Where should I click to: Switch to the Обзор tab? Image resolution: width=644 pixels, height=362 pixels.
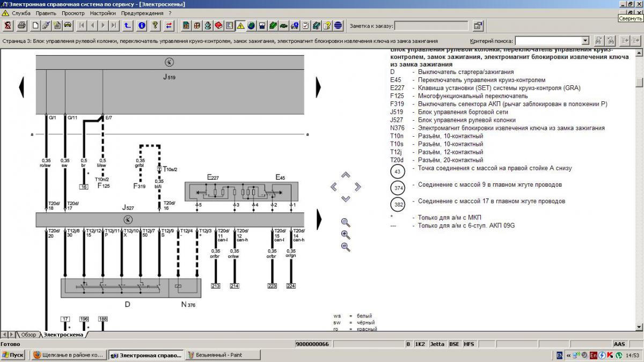(28, 335)
